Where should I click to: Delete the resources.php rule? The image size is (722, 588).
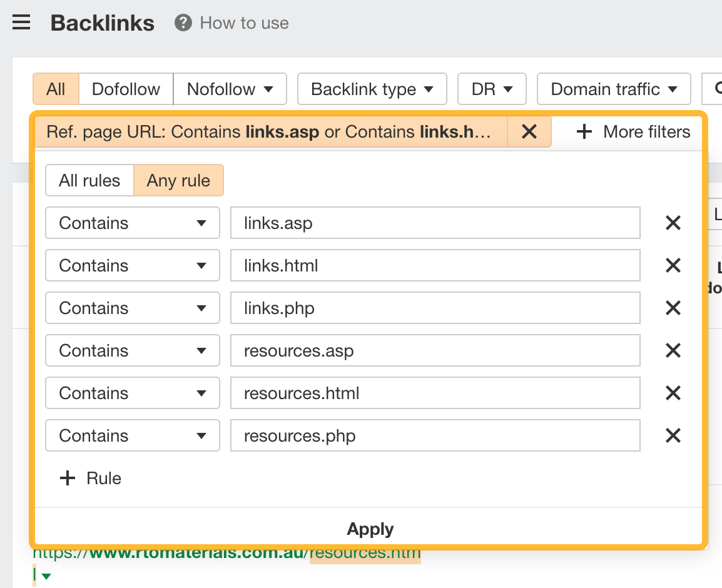tap(673, 435)
